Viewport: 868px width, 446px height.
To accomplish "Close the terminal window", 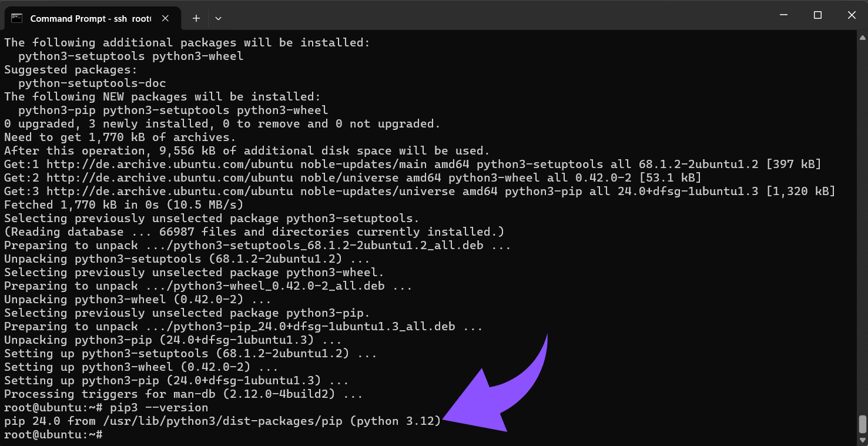I will (x=852, y=15).
